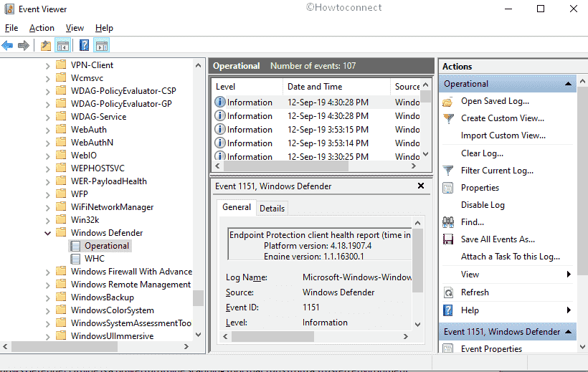Switch to the General tab
This screenshot has width=588, height=372.
[237, 207]
